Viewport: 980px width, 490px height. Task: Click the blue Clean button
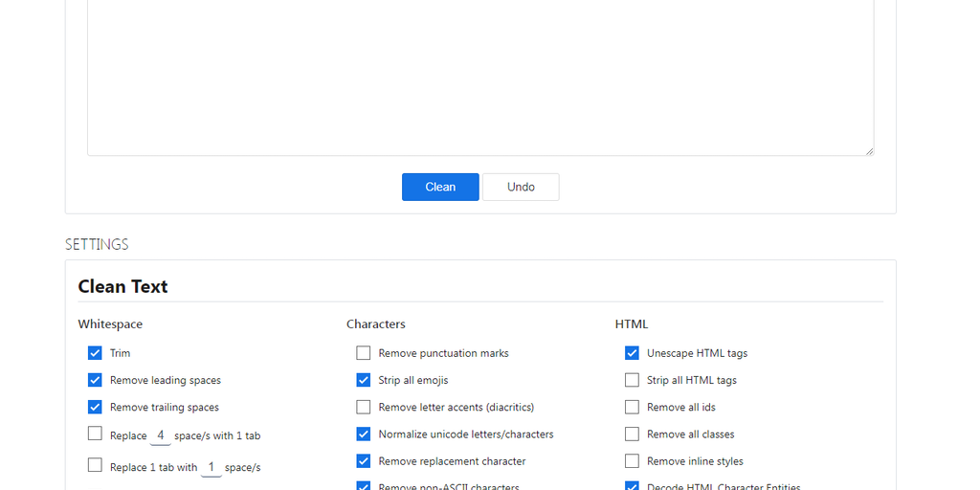[x=440, y=187]
